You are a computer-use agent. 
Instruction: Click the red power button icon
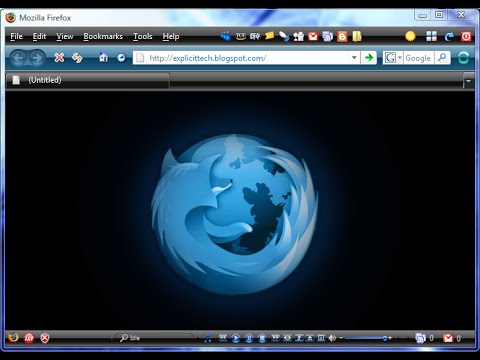pyautogui.click(x=466, y=36)
